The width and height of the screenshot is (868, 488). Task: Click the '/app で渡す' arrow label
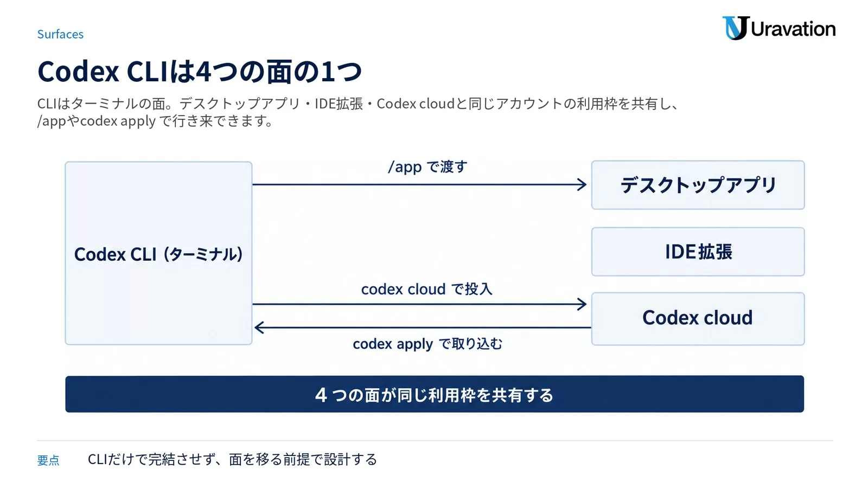pos(427,166)
